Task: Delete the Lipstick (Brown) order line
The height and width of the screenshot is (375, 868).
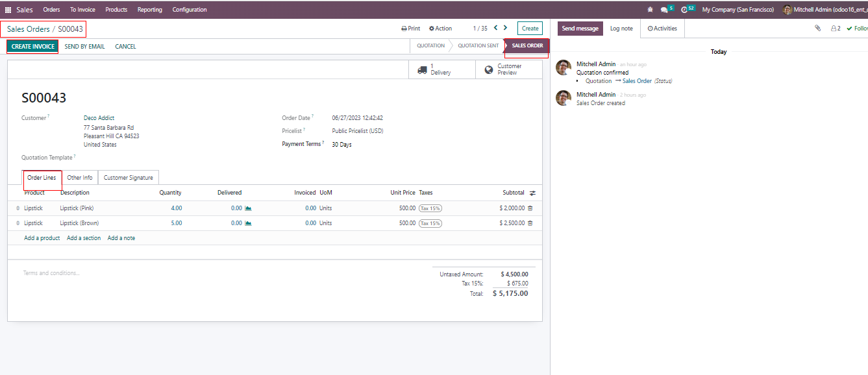Action: click(x=530, y=223)
